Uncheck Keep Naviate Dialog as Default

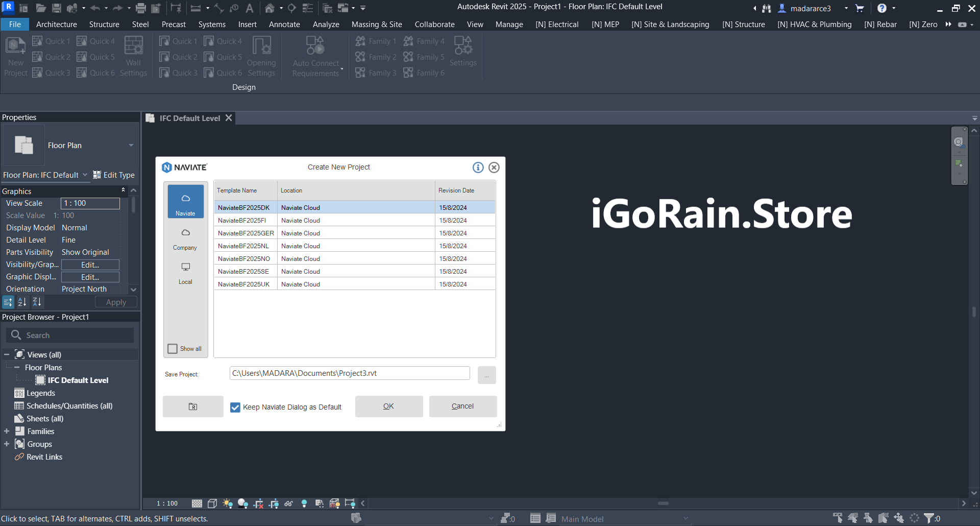click(x=235, y=407)
